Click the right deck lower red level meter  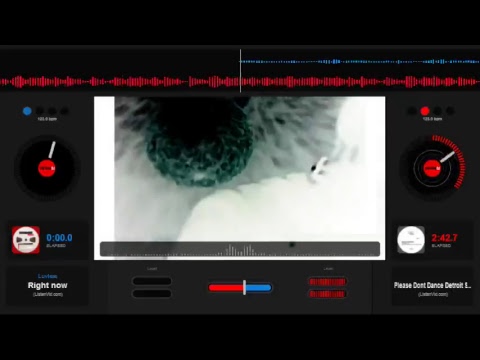327,294
